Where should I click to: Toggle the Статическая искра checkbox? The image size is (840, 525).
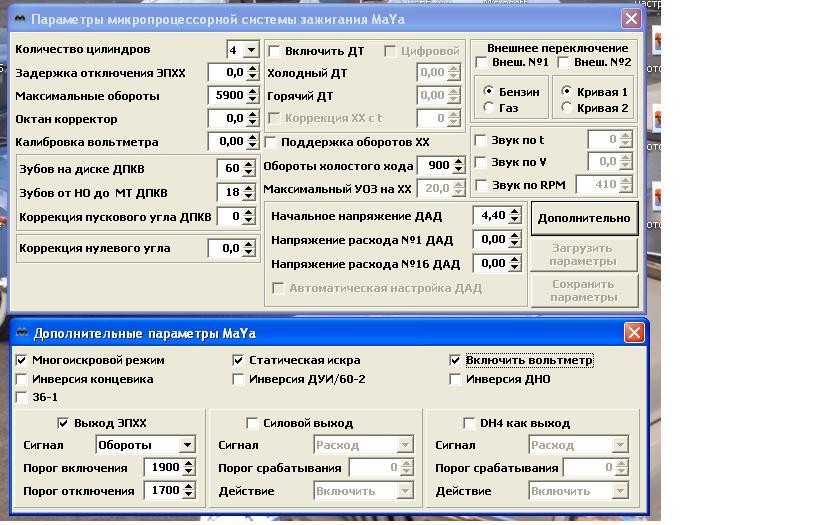click(x=238, y=360)
